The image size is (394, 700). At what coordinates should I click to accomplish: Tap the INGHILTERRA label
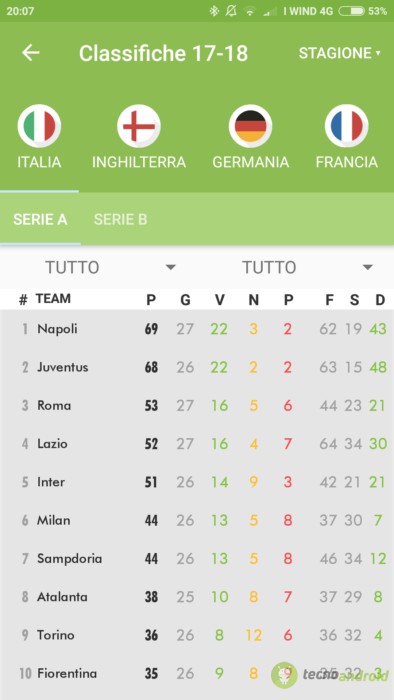pyautogui.click(x=139, y=162)
